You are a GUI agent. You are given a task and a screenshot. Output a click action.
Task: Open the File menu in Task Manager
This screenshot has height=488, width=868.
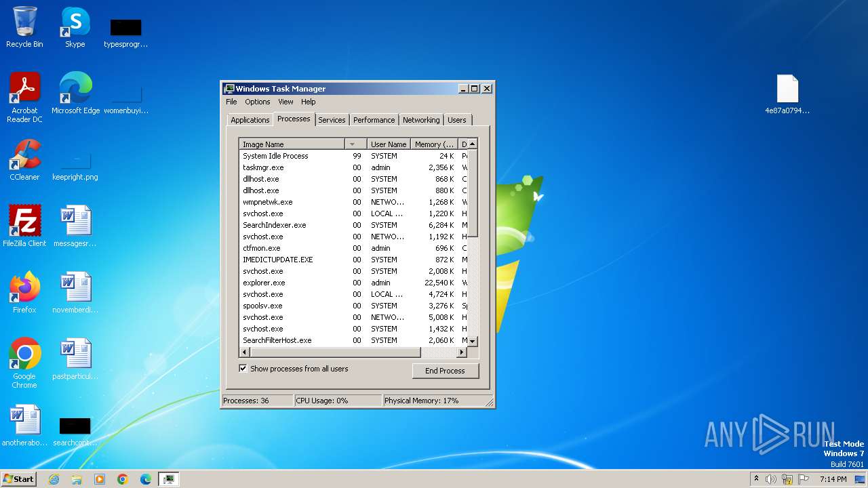(x=231, y=102)
